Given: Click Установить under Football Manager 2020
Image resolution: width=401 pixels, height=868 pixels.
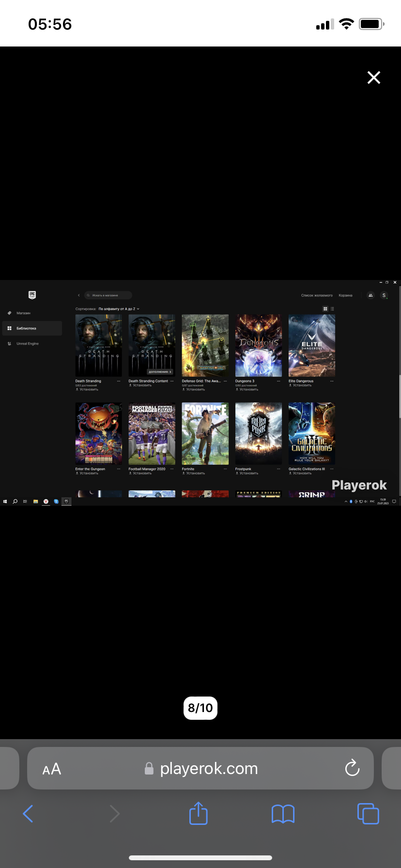Looking at the screenshot, I should [140, 473].
